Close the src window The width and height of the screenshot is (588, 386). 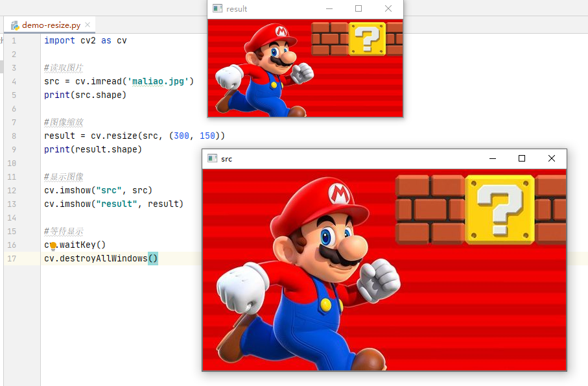click(552, 159)
